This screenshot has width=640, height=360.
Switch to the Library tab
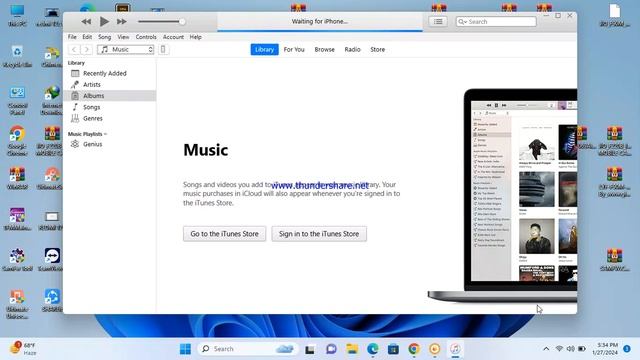264,49
